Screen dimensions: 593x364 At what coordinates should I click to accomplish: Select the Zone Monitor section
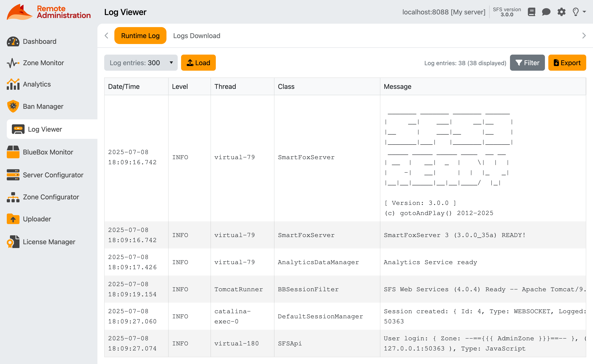(x=43, y=63)
